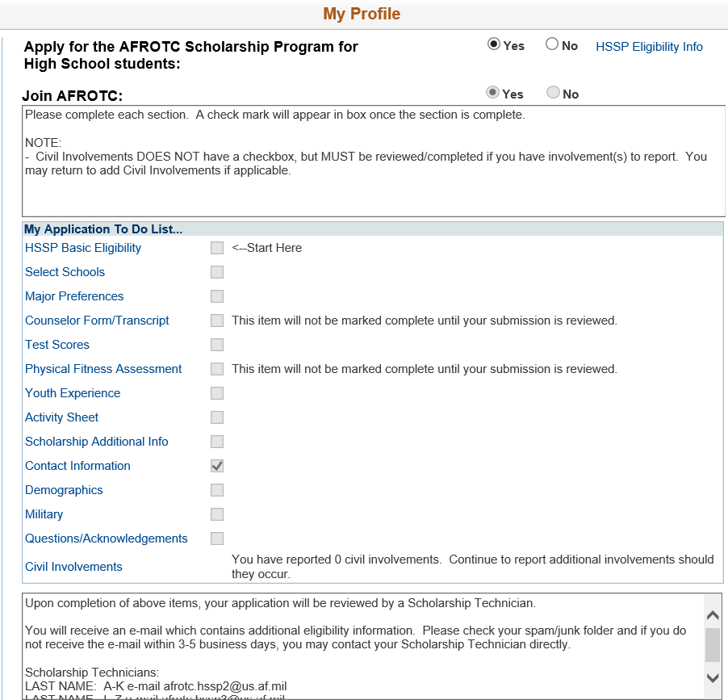Open Scholarship Additional Info section
This screenshot has width=728, height=700.
[x=97, y=442]
